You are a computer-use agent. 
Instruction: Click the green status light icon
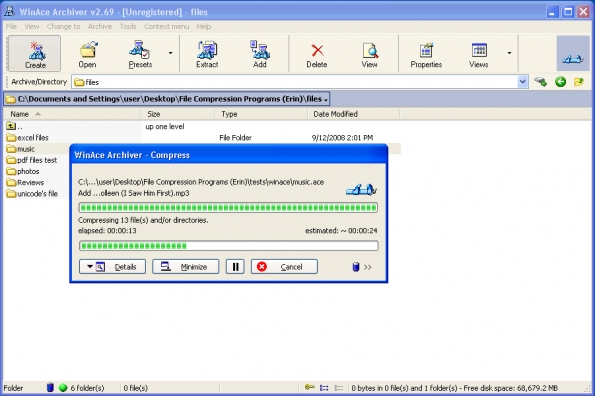63,388
